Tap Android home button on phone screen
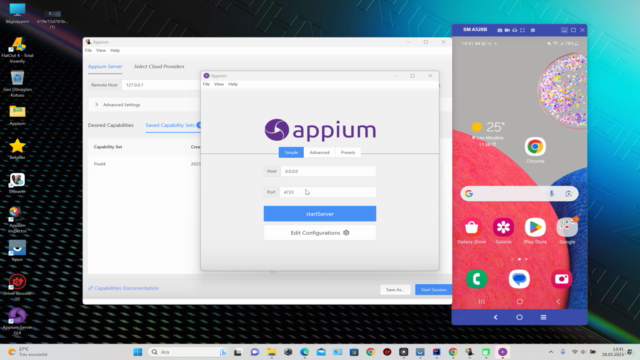640x360 pixels. coord(520,302)
